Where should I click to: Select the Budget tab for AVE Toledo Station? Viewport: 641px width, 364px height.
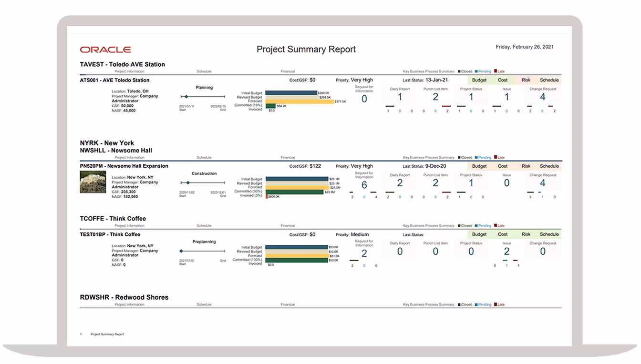[x=479, y=80]
